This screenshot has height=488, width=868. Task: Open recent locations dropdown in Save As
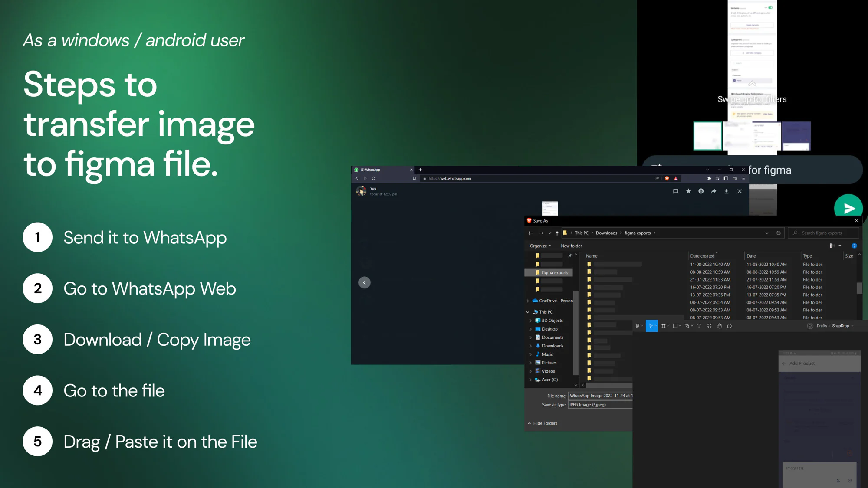click(549, 233)
